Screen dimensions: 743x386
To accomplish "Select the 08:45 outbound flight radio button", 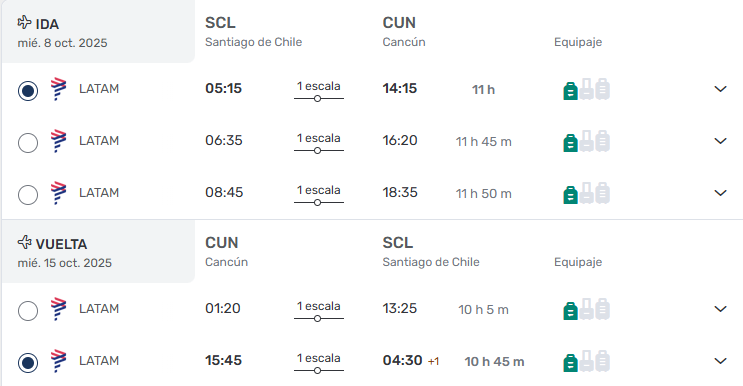I will point(28,195).
